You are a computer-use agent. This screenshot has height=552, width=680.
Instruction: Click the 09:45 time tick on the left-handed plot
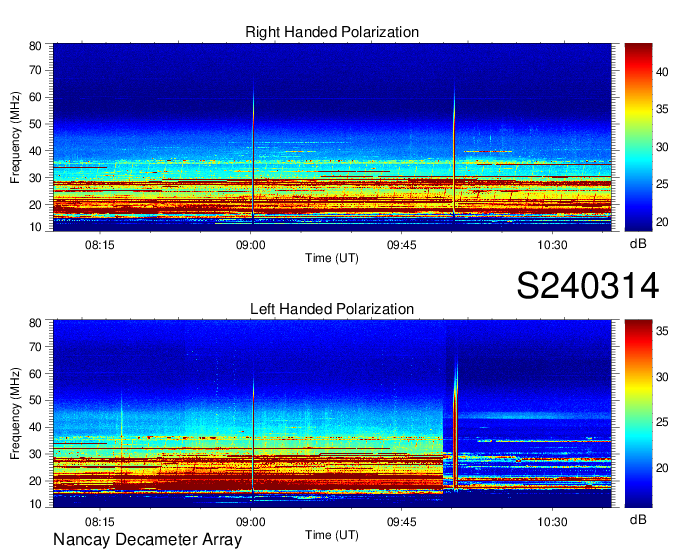coord(402,522)
